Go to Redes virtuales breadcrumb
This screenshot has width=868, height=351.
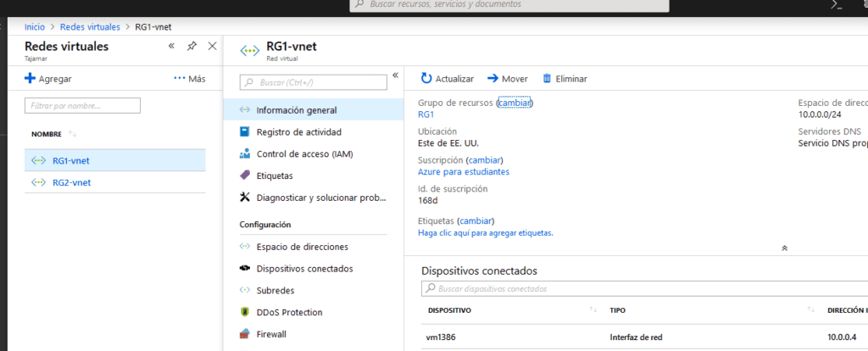tap(90, 26)
